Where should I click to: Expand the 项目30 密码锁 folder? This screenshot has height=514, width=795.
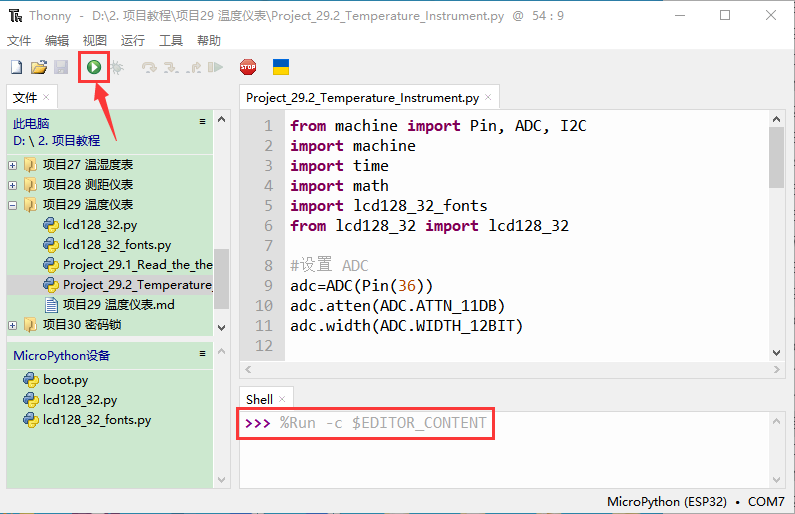(13, 325)
